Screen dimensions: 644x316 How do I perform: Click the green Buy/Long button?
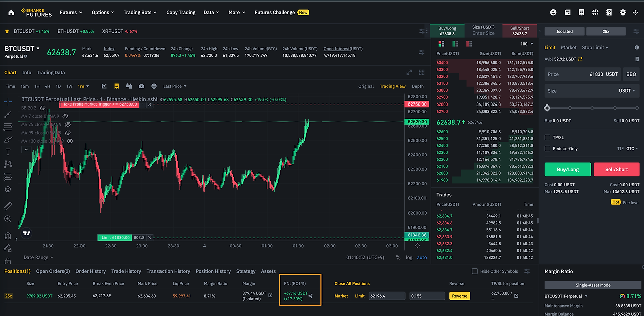[568, 169]
